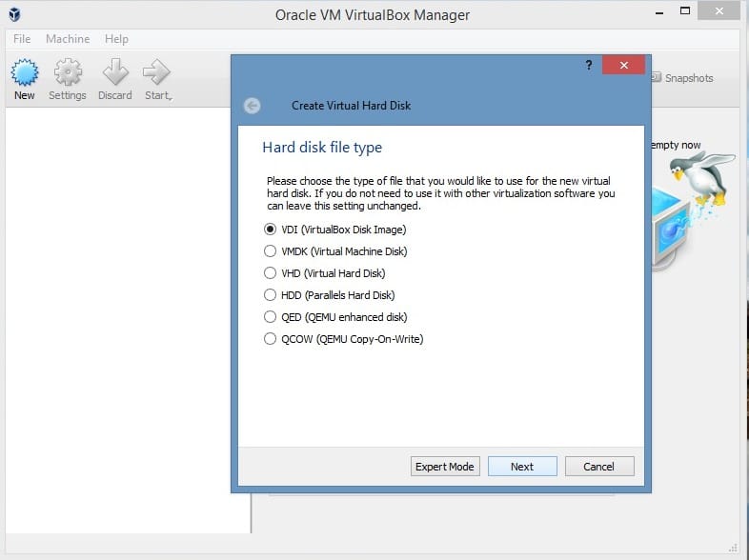Open Settings gear in the toolbar
This screenshot has height=560, width=749.
point(68,73)
